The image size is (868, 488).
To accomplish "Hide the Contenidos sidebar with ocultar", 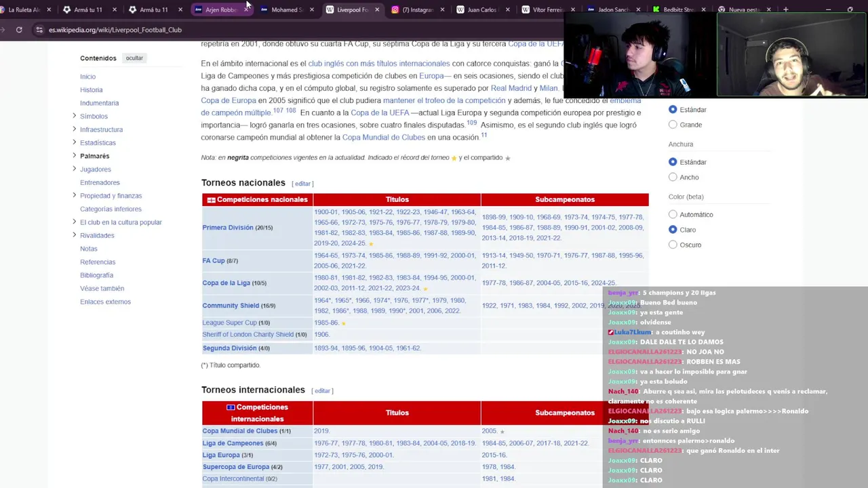I will (x=134, y=58).
